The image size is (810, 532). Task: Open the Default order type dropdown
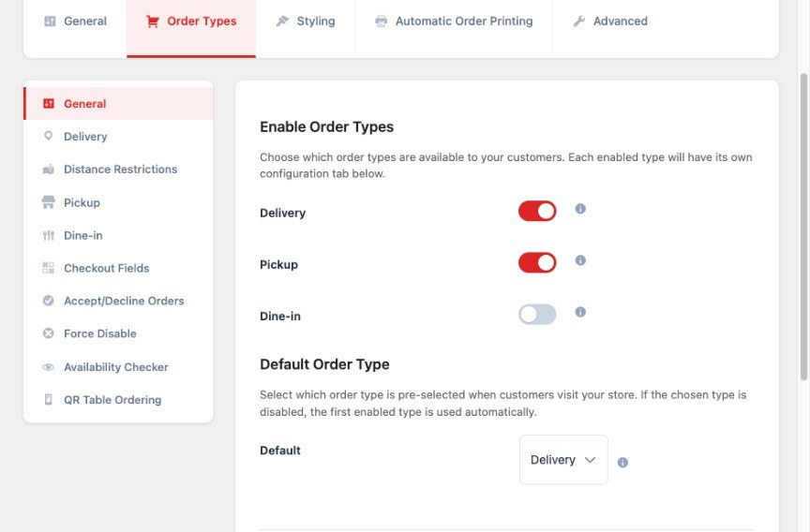coord(563,460)
